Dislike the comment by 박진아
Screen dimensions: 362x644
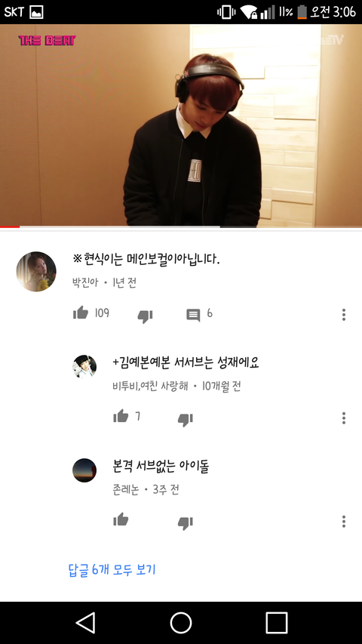click(x=145, y=316)
